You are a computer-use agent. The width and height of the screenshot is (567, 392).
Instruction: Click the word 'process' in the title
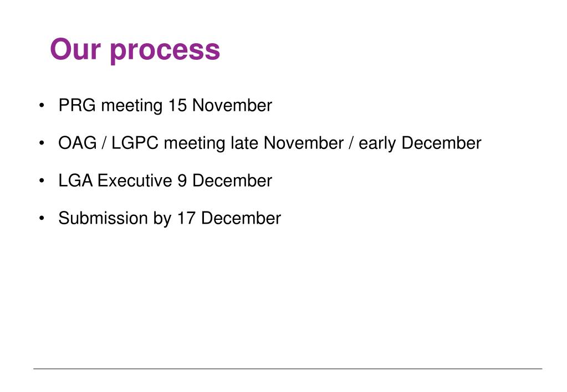(165, 51)
